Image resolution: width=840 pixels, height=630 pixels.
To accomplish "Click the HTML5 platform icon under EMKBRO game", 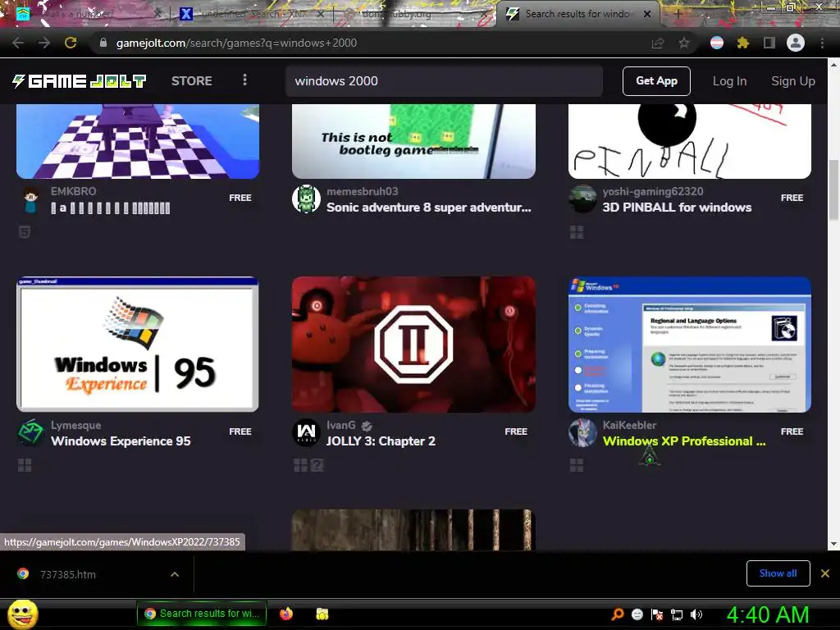I will (x=25, y=232).
